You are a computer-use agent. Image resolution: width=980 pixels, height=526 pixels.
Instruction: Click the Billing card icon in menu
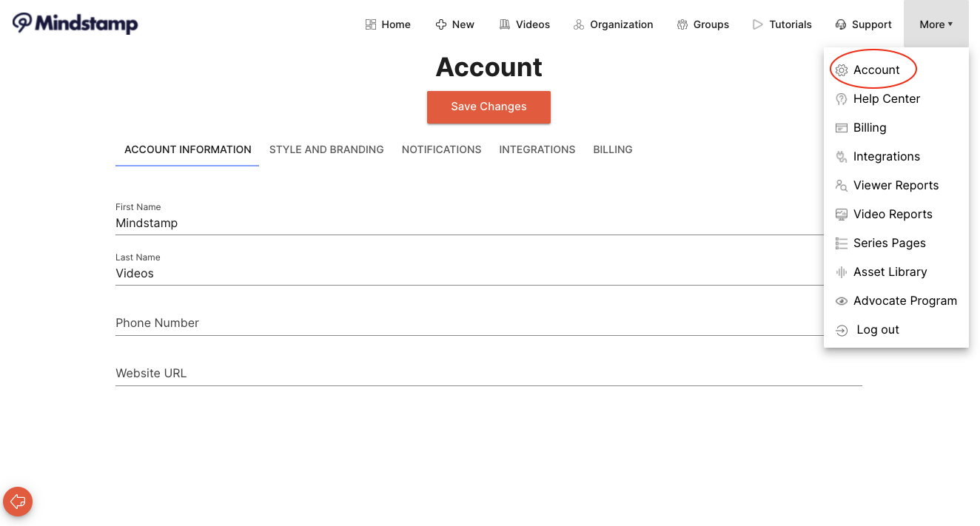(842, 127)
